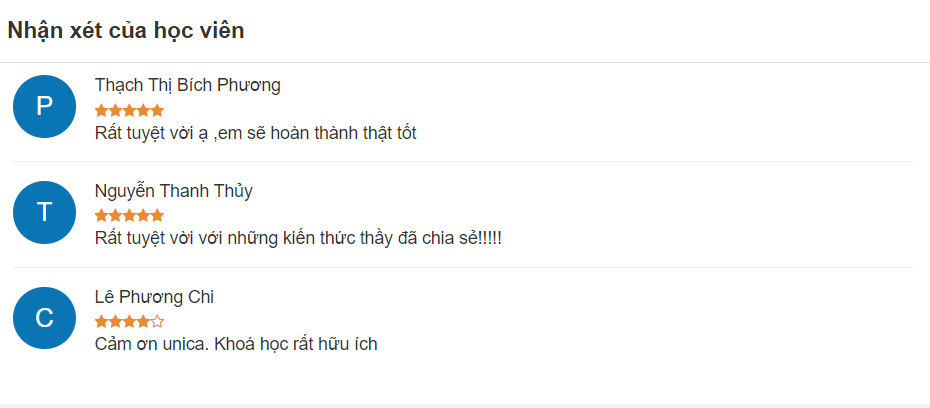Click the third star of Nguyễn Thanh Thủy's rating
This screenshot has height=408, width=930.
click(x=129, y=215)
